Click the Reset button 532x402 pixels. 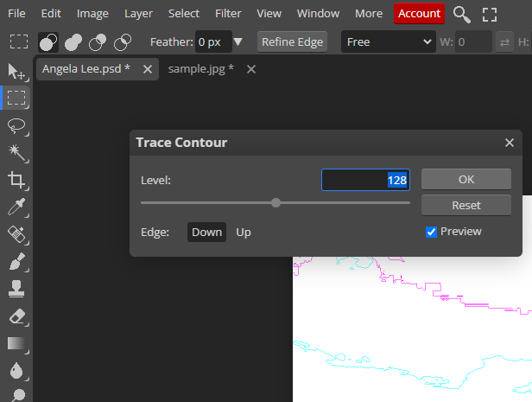point(465,206)
